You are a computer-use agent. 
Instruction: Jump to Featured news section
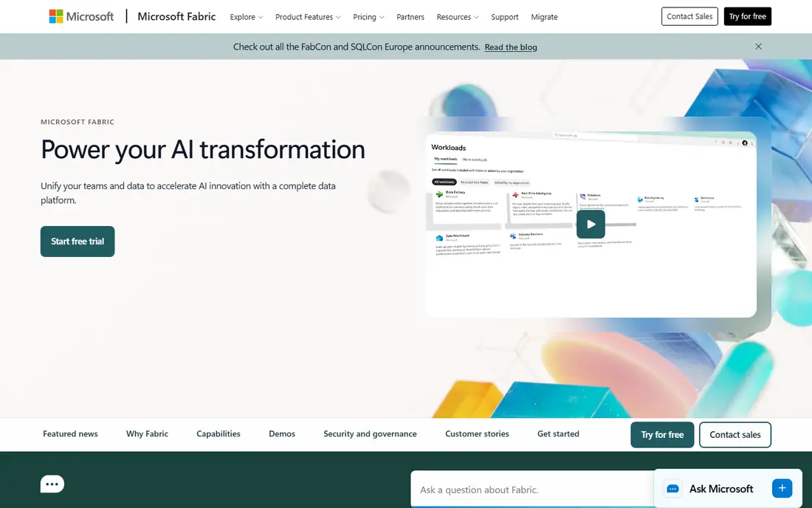point(70,434)
